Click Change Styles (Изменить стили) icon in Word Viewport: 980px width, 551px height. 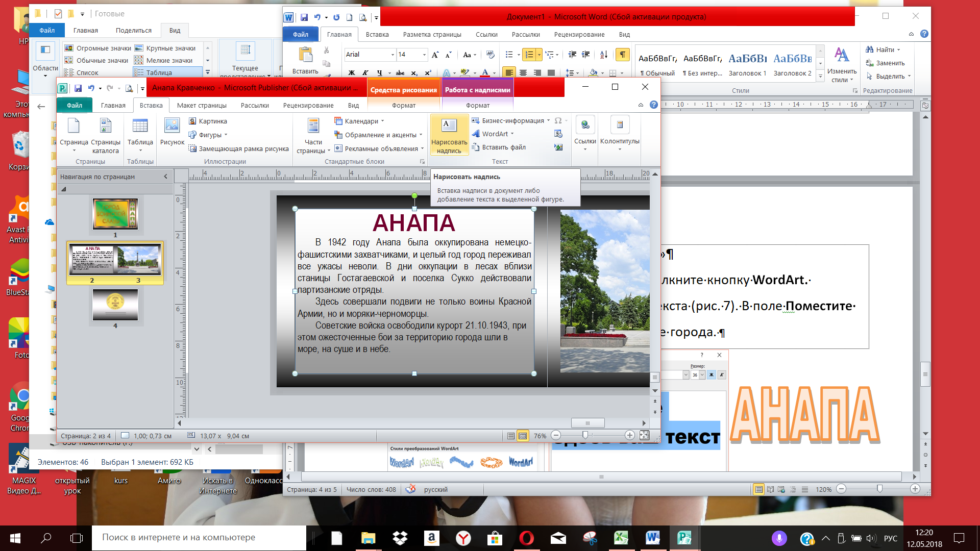[842, 64]
